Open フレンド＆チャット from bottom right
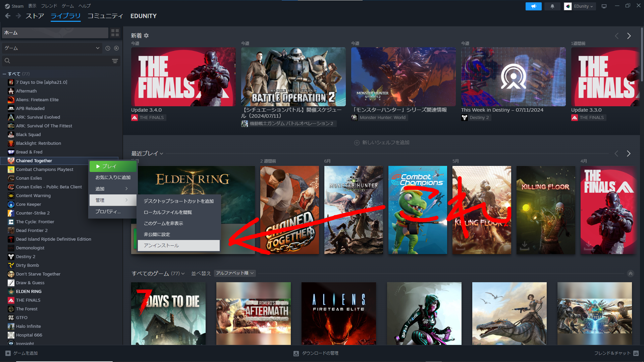Viewport: 644px width, 362px height. click(612, 353)
